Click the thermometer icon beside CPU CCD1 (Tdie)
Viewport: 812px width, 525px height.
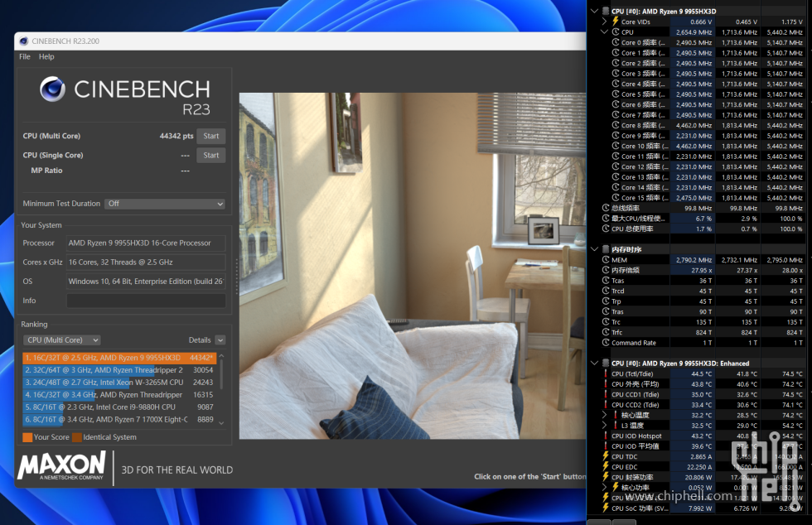[x=606, y=394]
